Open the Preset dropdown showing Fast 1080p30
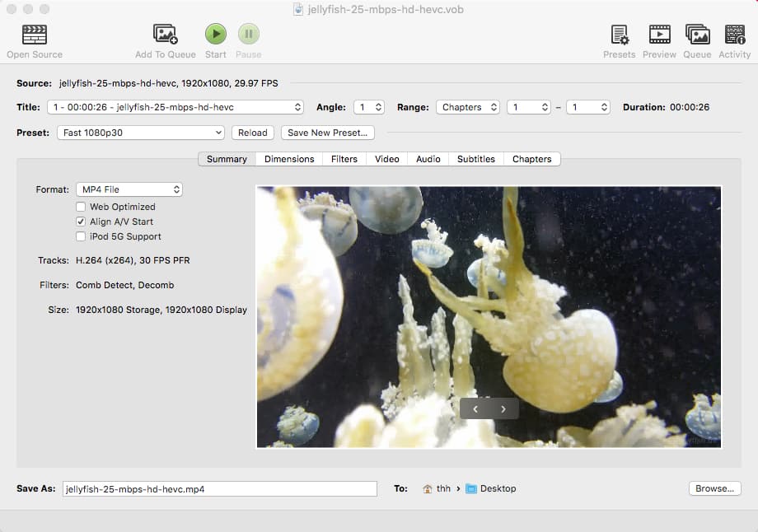This screenshot has height=532, width=758. coord(140,133)
